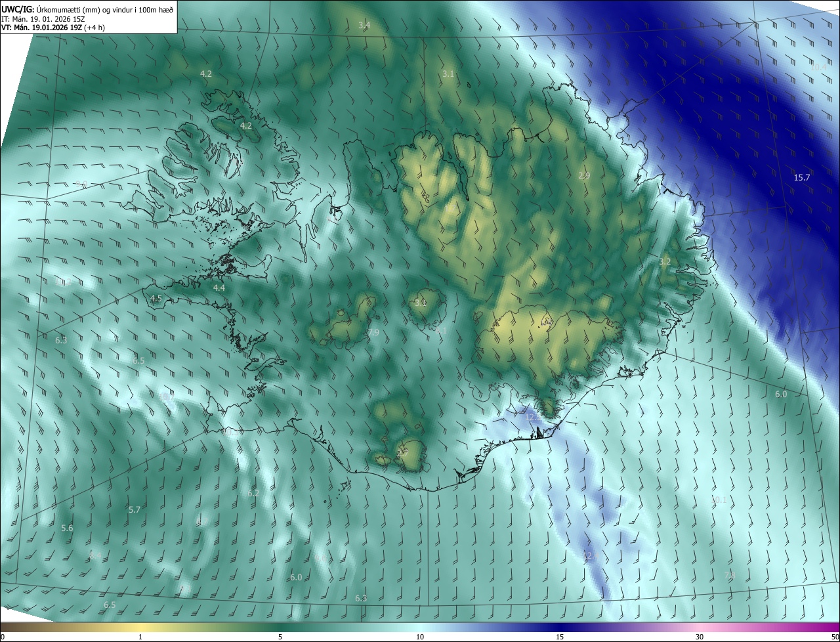This screenshot has width=840, height=642.
Task: Click the colorbar tick label 1
Action: coord(141,637)
